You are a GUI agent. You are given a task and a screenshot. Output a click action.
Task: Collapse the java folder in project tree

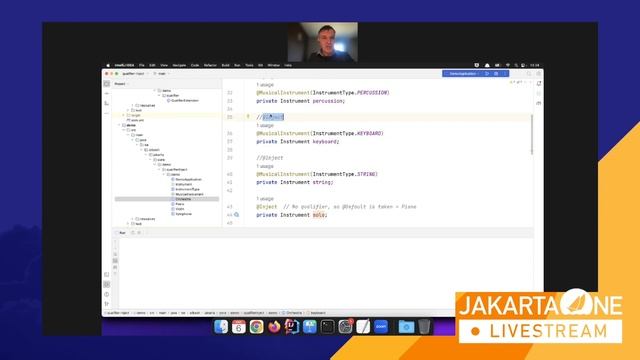coord(133,140)
